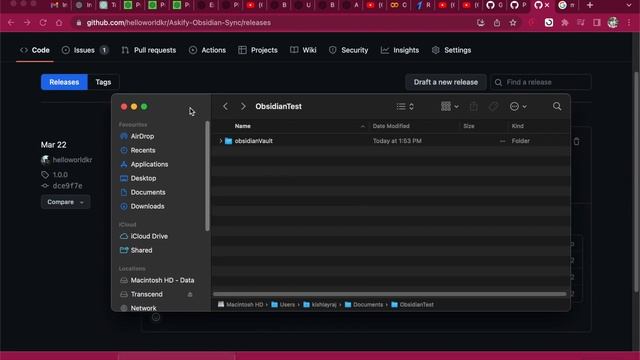Click Macintosh HD in path bar
The width and height of the screenshot is (640, 360).
pos(240,304)
